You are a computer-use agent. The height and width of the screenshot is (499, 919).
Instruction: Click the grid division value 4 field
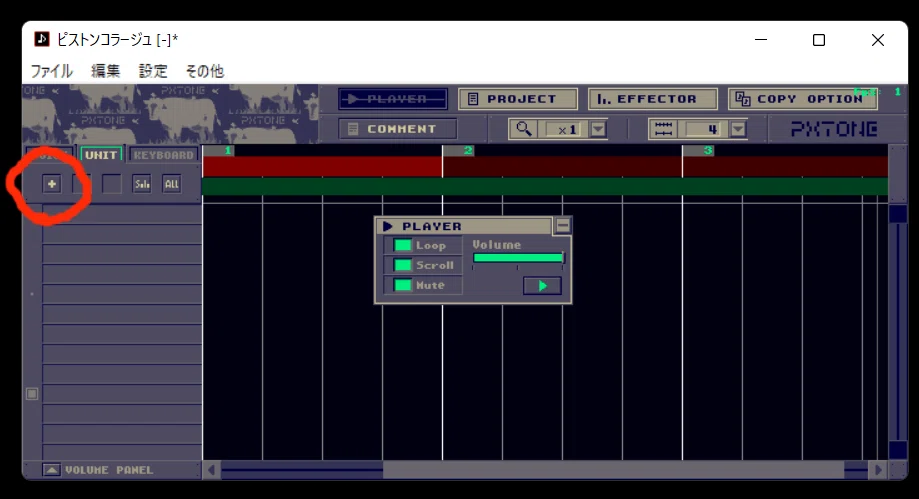tap(705, 130)
